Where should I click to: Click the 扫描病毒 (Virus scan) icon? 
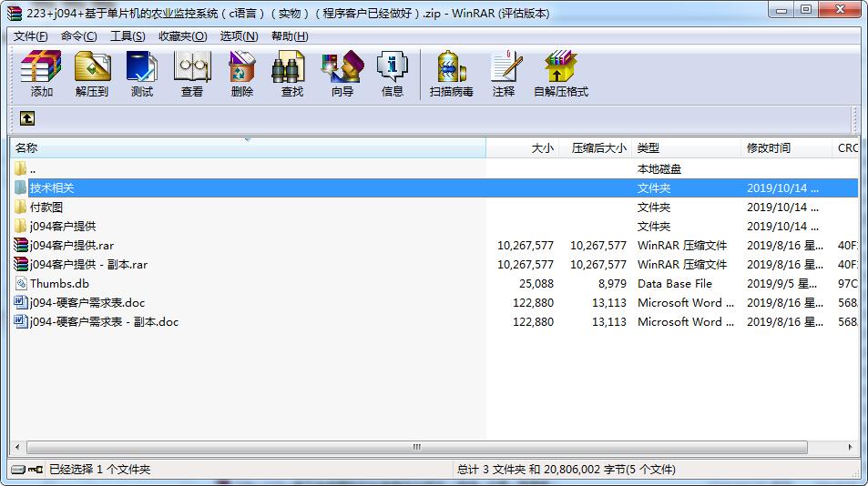pos(452,67)
